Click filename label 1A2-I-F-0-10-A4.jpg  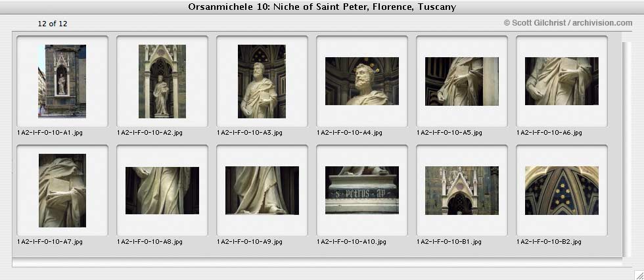click(x=349, y=133)
